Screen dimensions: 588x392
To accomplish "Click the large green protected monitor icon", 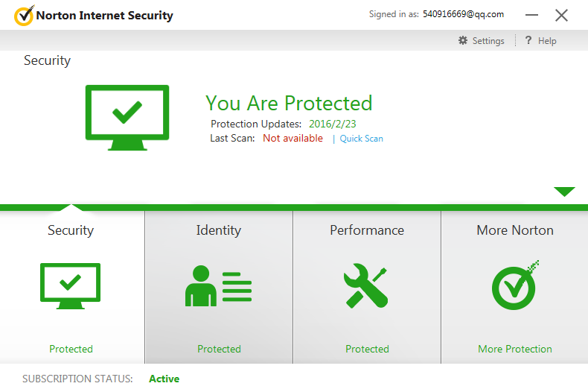I will coord(127,118).
